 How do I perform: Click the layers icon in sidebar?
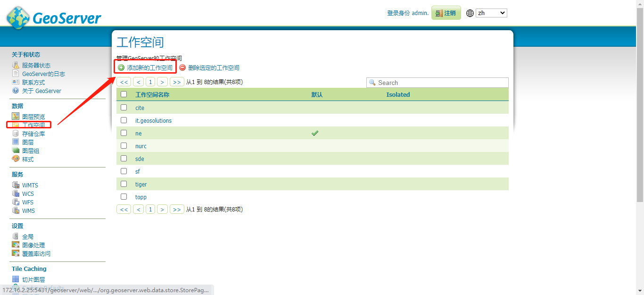pos(16,142)
